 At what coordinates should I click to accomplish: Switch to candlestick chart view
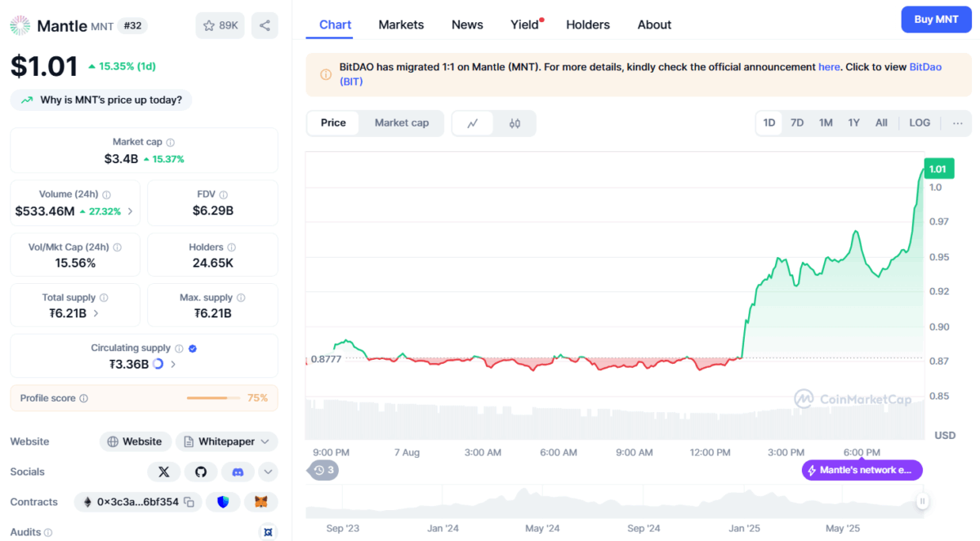coord(514,123)
